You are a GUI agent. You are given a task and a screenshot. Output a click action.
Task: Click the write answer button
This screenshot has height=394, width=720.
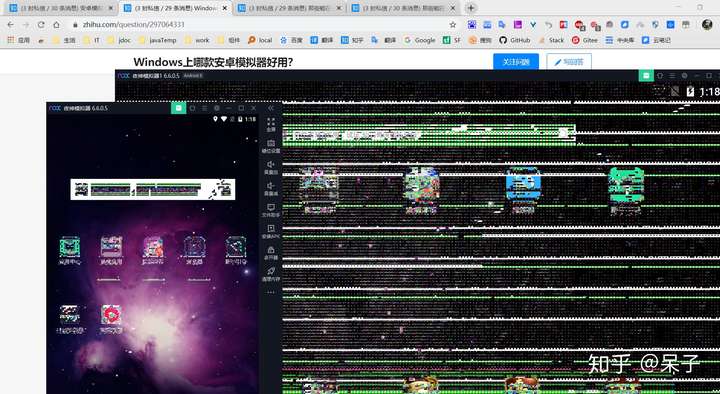(x=569, y=62)
